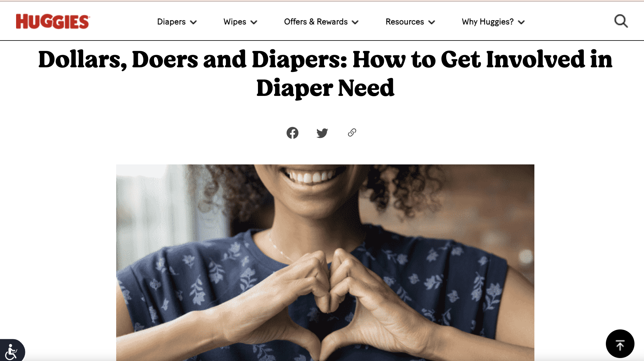Open the Why Huggies? menu
This screenshot has width=644, height=361.
coord(488,22)
